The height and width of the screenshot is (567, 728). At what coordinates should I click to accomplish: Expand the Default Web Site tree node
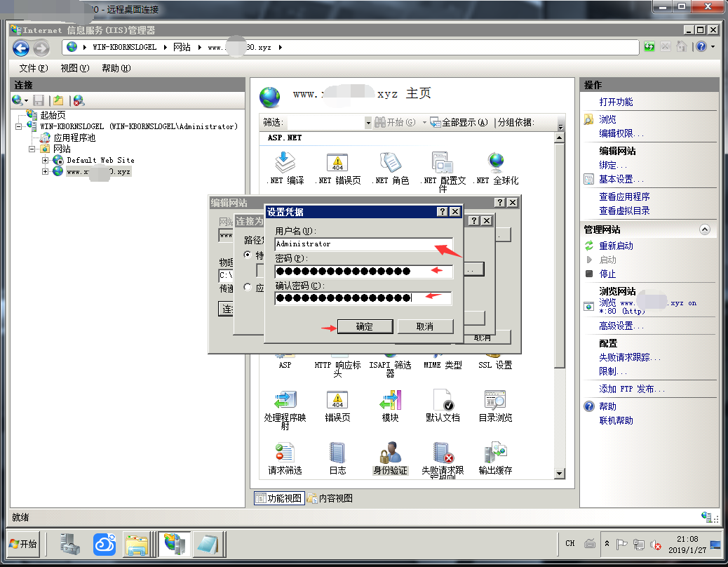(46, 160)
